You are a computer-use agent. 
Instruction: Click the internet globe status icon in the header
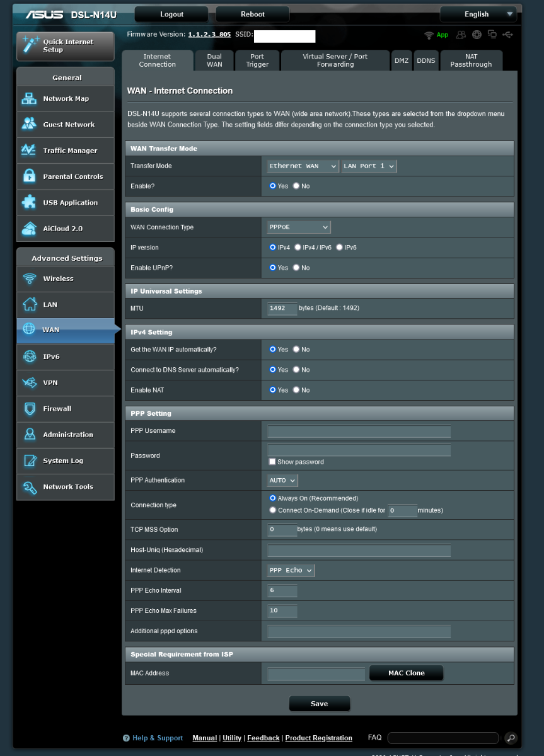point(477,35)
